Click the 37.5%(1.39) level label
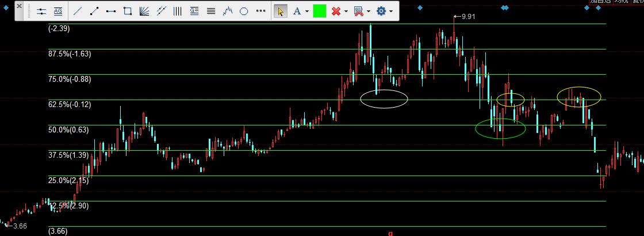The height and width of the screenshot is (236, 644). [68, 155]
